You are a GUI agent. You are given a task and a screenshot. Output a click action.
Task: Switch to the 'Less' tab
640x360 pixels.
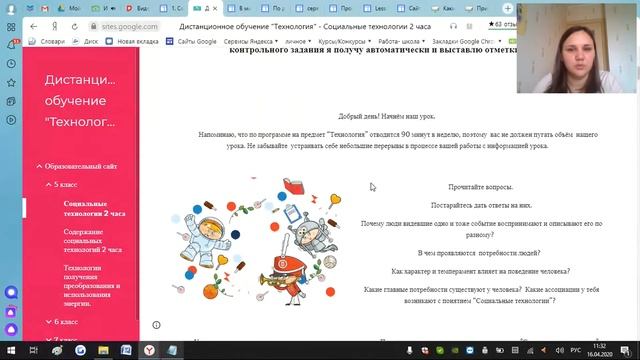pos(375,8)
